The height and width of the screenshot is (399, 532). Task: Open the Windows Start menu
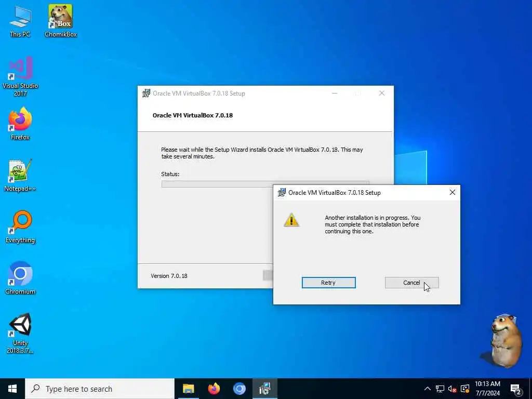pos(12,389)
